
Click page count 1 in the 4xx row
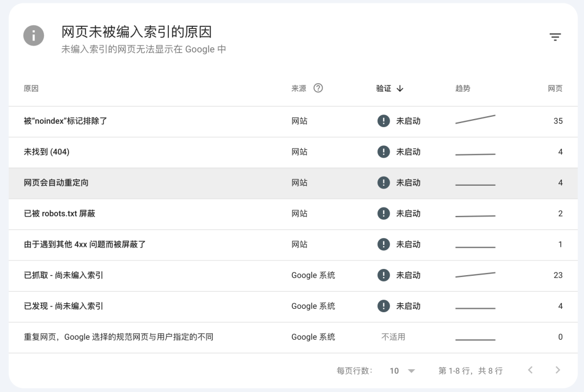pyautogui.click(x=560, y=244)
